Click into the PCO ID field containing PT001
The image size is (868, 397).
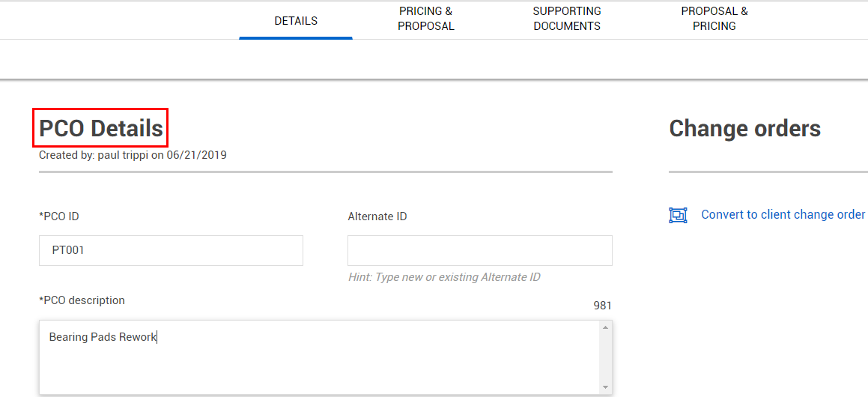171,250
